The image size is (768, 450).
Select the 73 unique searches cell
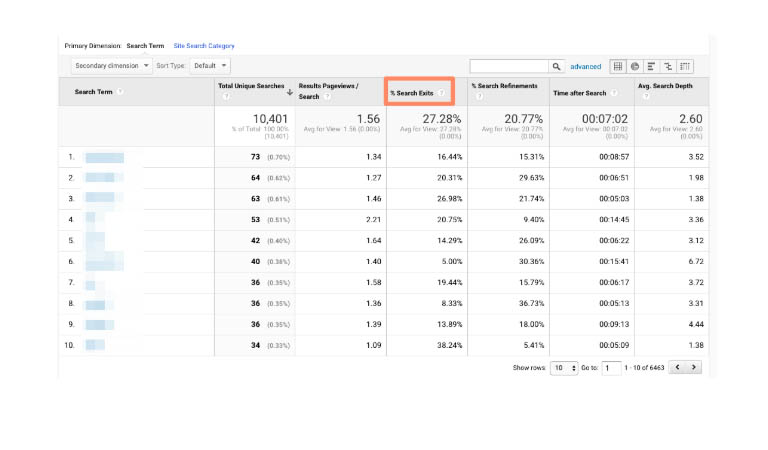coord(255,157)
